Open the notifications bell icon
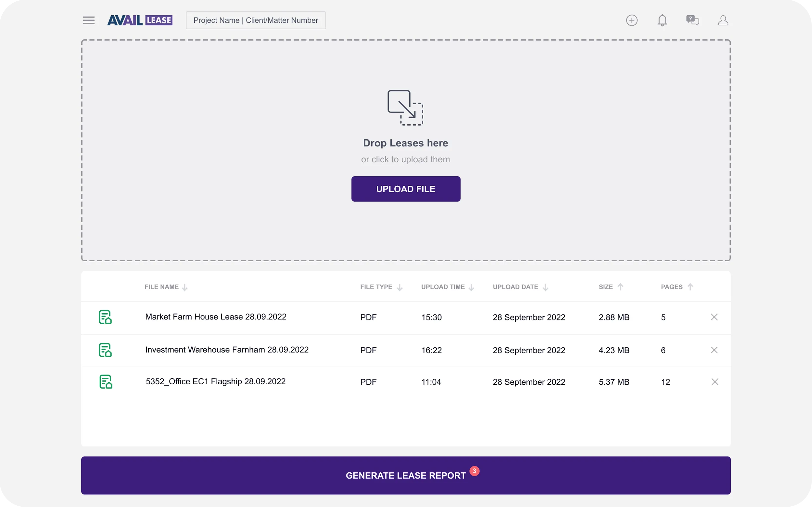The height and width of the screenshot is (507, 812). (x=663, y=20)
